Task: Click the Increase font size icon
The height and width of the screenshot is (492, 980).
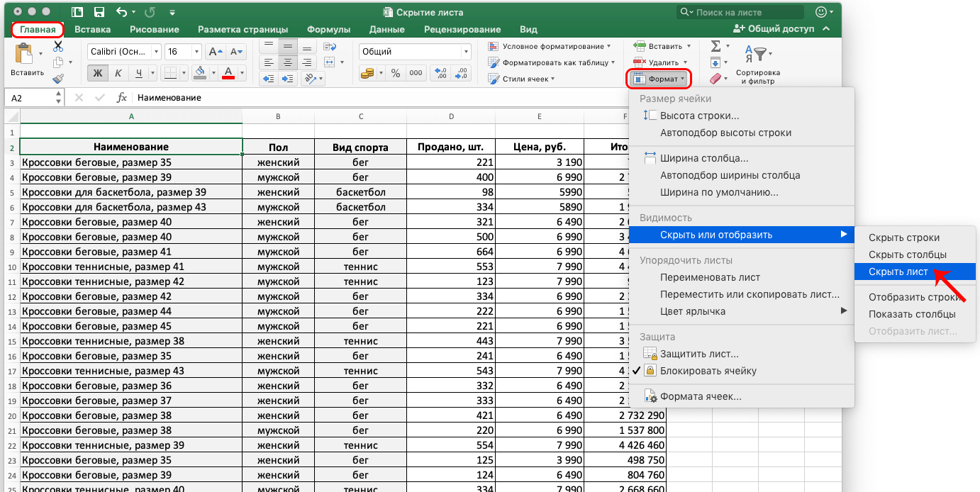Action: click(x=214, y=52)
